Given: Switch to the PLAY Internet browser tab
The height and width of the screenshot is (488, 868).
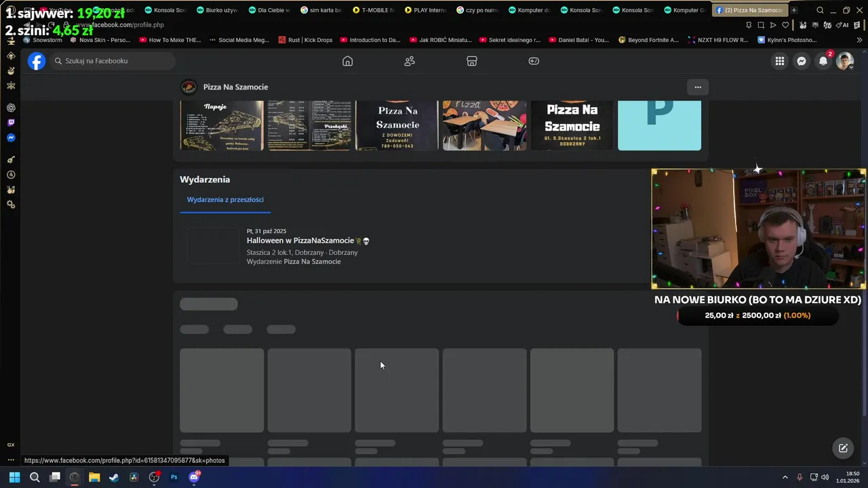Looking at the screenshot, I should pyautogui.click(x=425, y=10).
